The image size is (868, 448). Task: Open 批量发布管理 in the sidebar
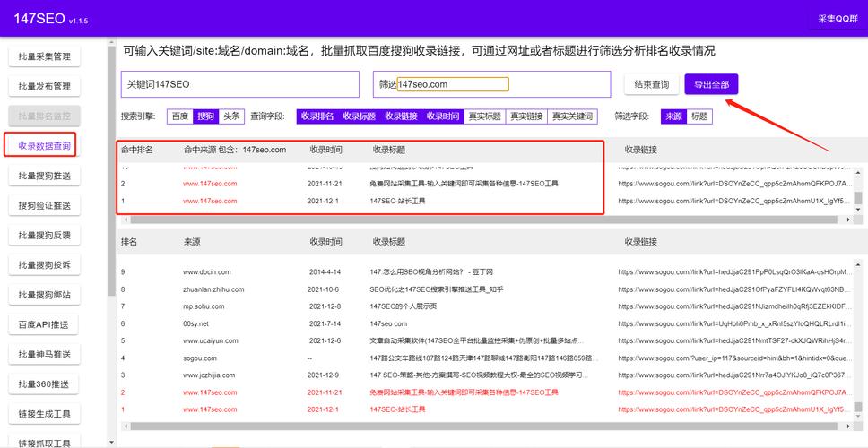pos(44,86)
